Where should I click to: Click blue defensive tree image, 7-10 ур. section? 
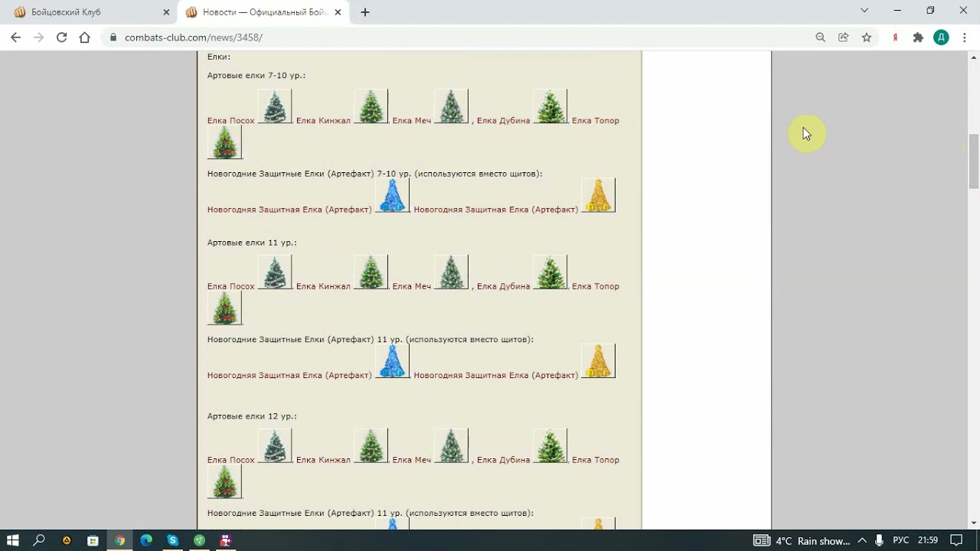[x=393, y=196]
